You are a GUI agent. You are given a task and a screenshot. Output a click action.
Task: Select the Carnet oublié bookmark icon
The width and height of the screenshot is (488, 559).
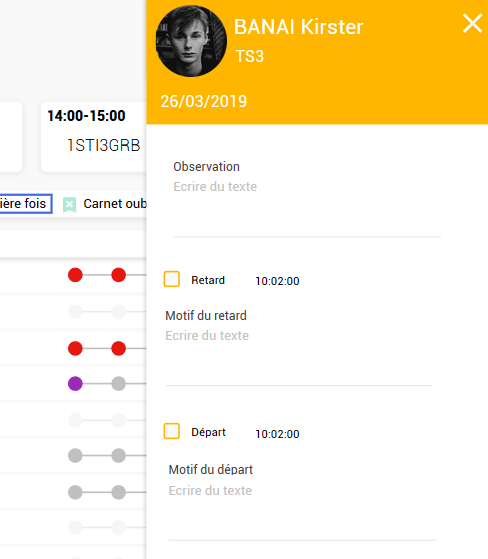click(70, 205)
